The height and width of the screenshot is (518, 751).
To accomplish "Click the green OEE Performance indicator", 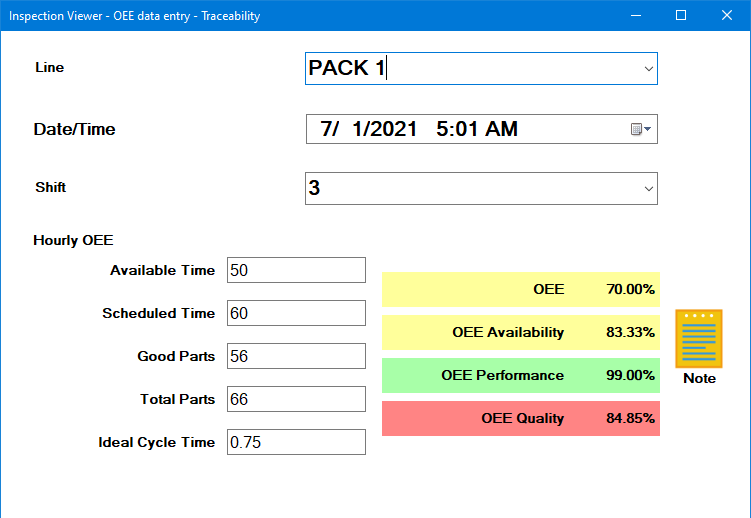I will coord(520,375).
